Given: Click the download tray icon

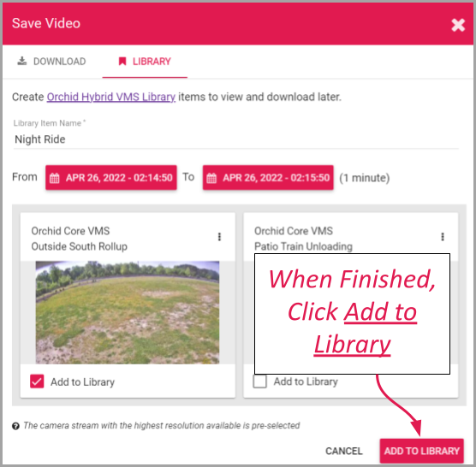Looking at the screenshot, I should (22, 61).
